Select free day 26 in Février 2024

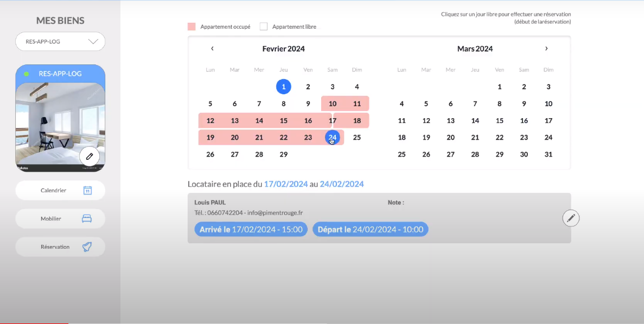[211, 154]
